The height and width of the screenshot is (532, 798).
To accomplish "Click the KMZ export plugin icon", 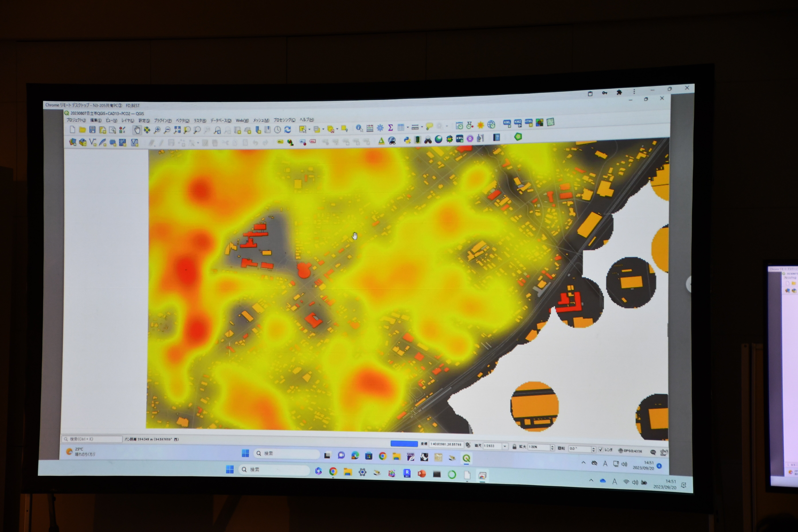I will [x=518, y=123].
